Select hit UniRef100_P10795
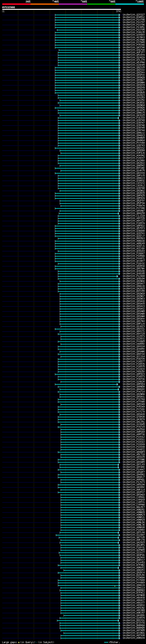Image resolution: width=146 pixels, height=644 pixels. (133, 30)
